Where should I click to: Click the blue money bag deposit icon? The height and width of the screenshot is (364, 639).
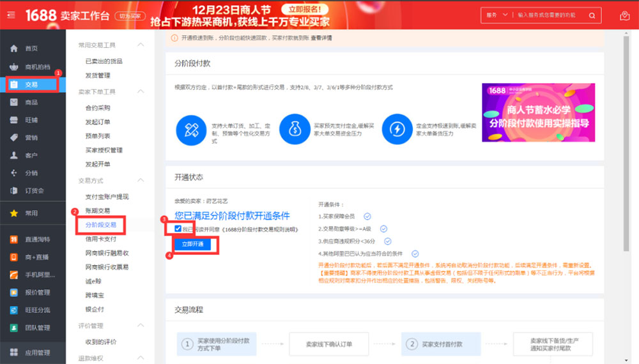(295, 129)
